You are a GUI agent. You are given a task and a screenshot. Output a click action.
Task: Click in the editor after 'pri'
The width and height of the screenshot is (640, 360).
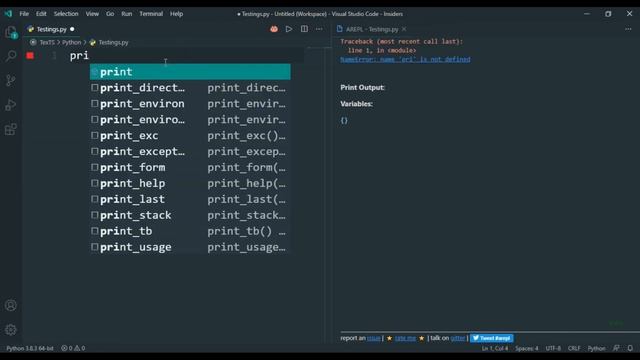pos(89,56)
